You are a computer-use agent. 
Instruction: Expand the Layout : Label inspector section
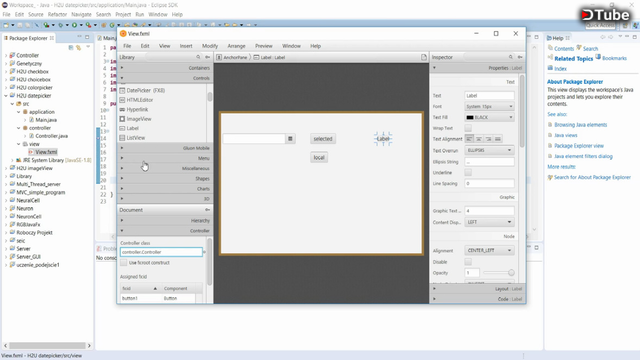(478, 289)
